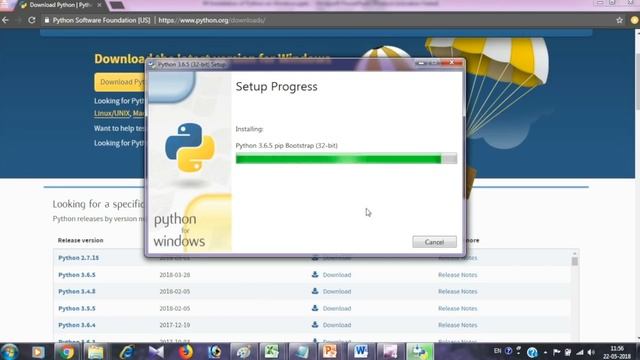Open Release Notes for Python 3.4.8
This screenshot has height=360, width=640.
coord(458,291)
